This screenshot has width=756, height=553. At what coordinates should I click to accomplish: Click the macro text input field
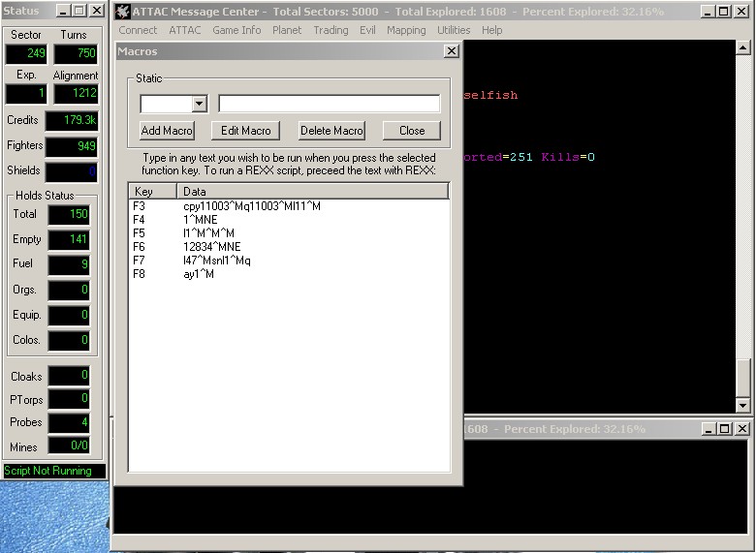click(329, 104)
